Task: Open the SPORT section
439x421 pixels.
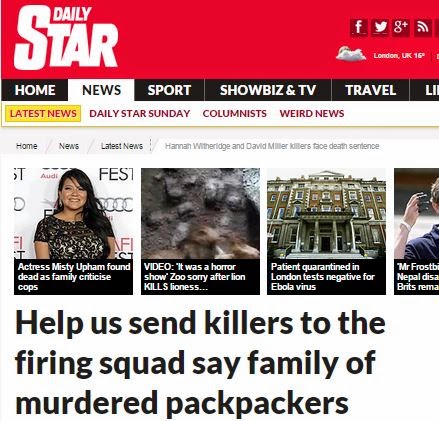Action: point(169,90)
